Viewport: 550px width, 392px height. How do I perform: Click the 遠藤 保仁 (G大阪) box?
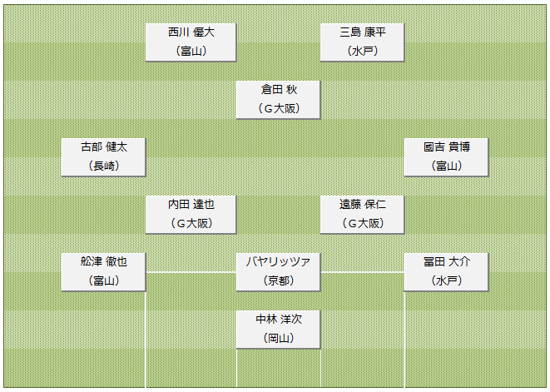pyautogui.click(x=362, y=215)
